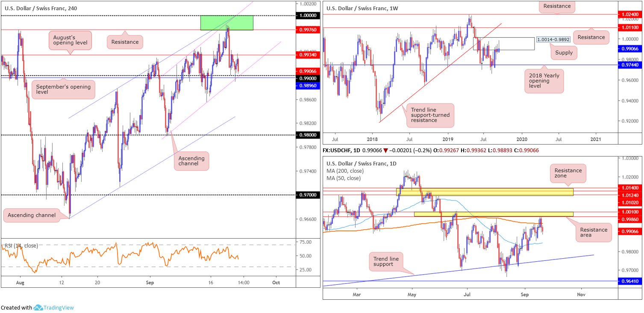Click the '14:00' time axis label

coord(244,283)
